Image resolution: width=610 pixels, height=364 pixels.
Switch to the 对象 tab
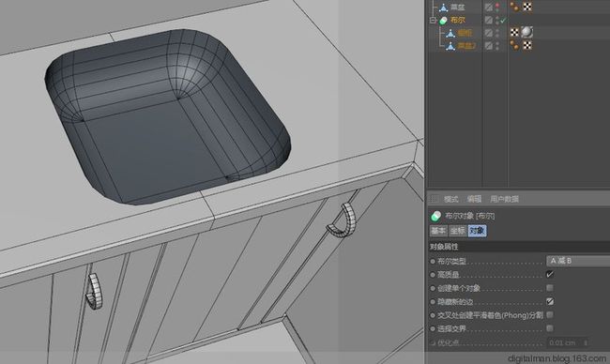coord(477,231)
